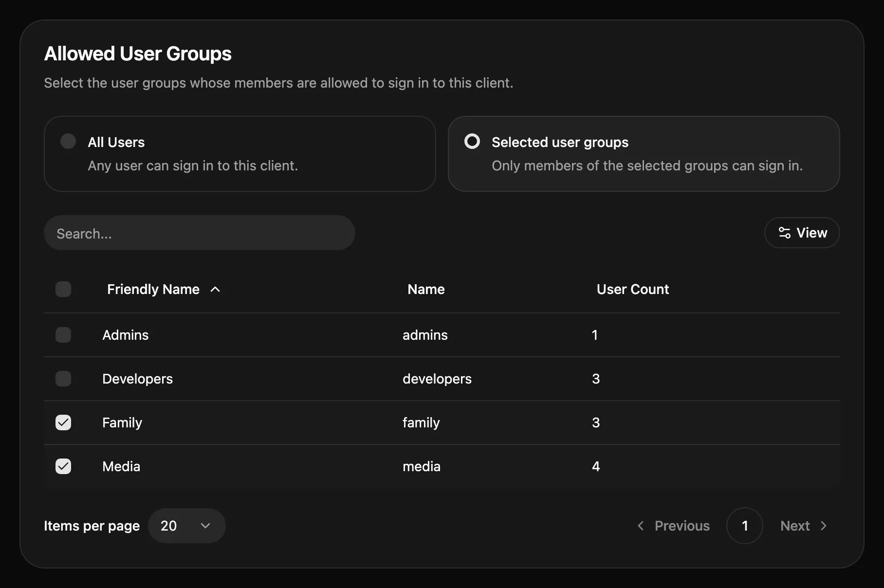Toggle the select-all checkbox in table header
The width and height of the screenshot is (884, 588).
63,289
